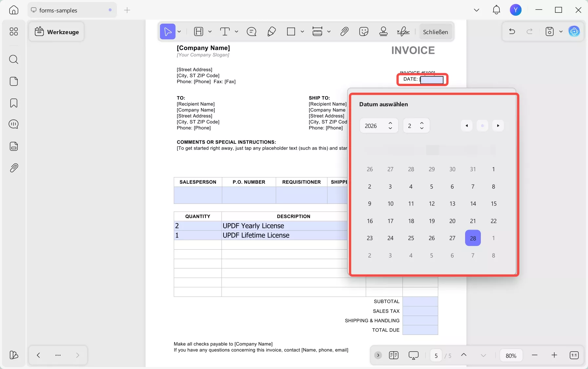This screenshot has height=369, width=588.
Task: Open the Werkzeuge menu
Action: 56,31
